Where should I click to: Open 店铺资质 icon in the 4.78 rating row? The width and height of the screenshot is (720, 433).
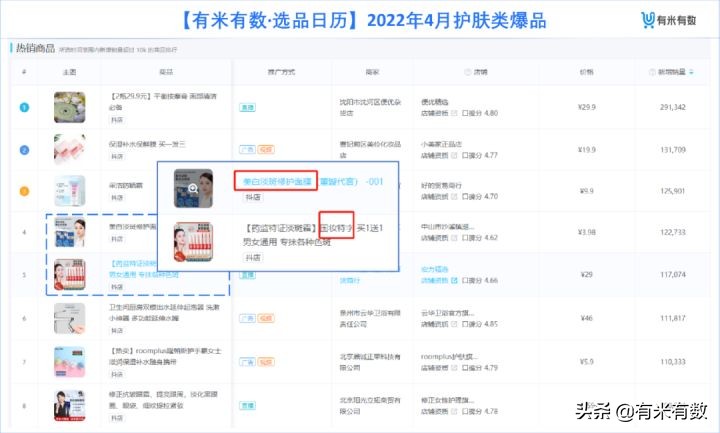point(454,411)
